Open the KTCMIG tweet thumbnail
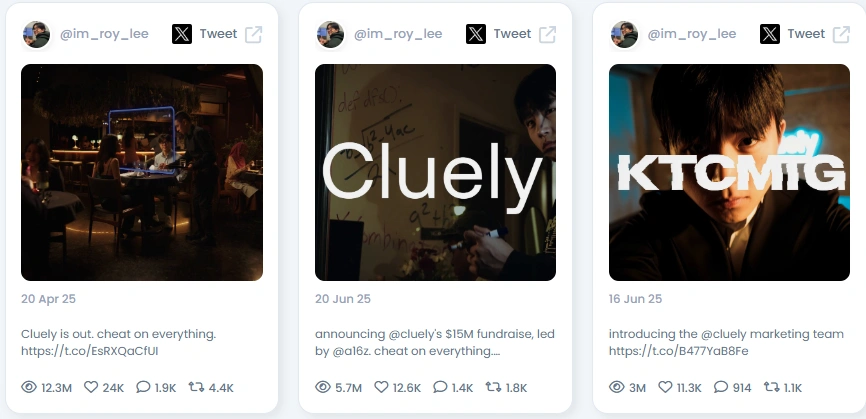Screen dimensions: 866x419 coord(729,172)
